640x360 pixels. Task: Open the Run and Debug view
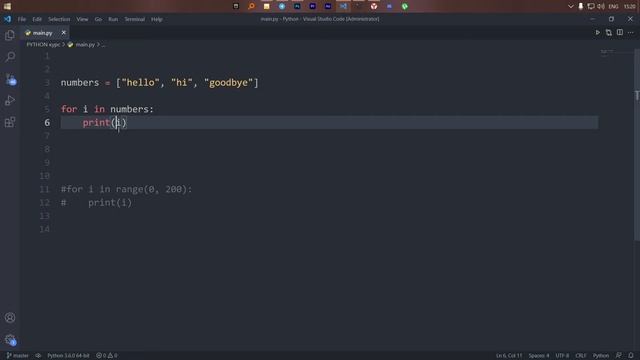tap(10, 100)
